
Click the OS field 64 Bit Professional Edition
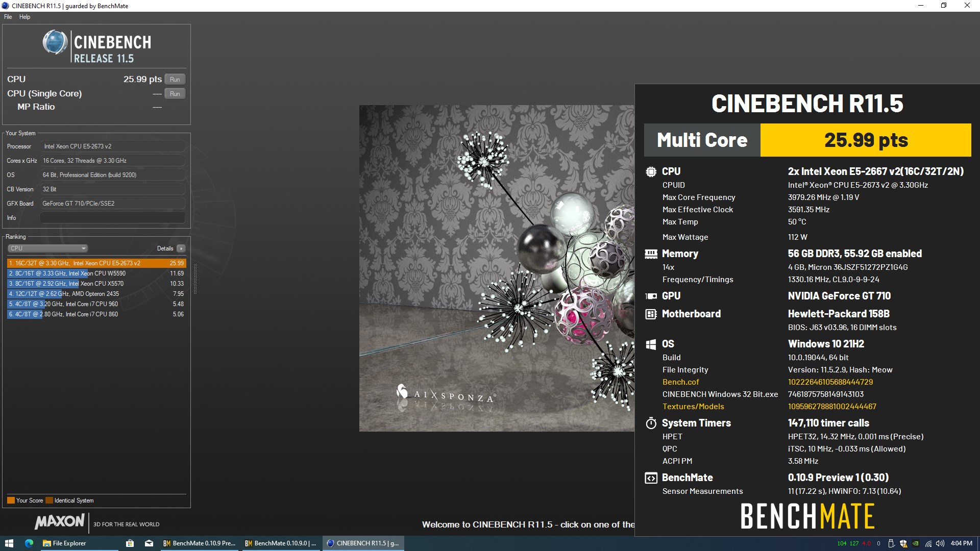pos(112,175)
